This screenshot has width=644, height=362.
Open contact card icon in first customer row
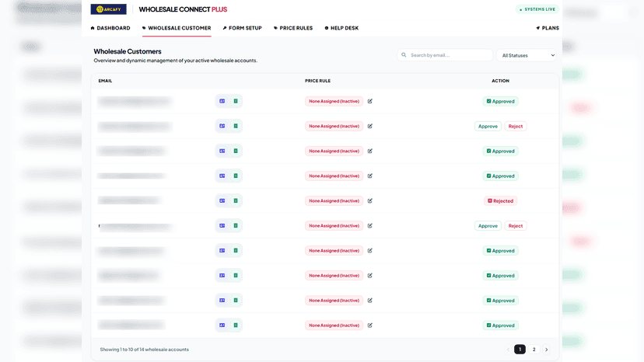(222, 101)
